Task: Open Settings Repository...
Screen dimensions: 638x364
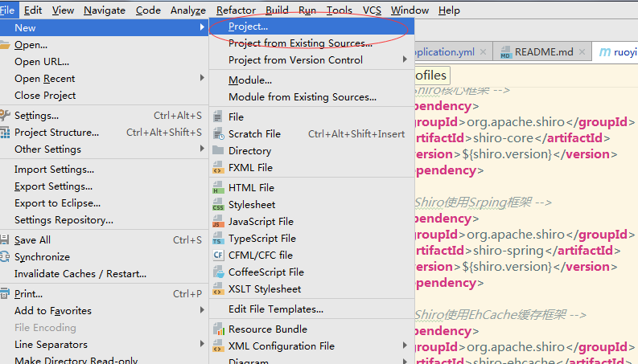Action: click(x=104, y=220)
